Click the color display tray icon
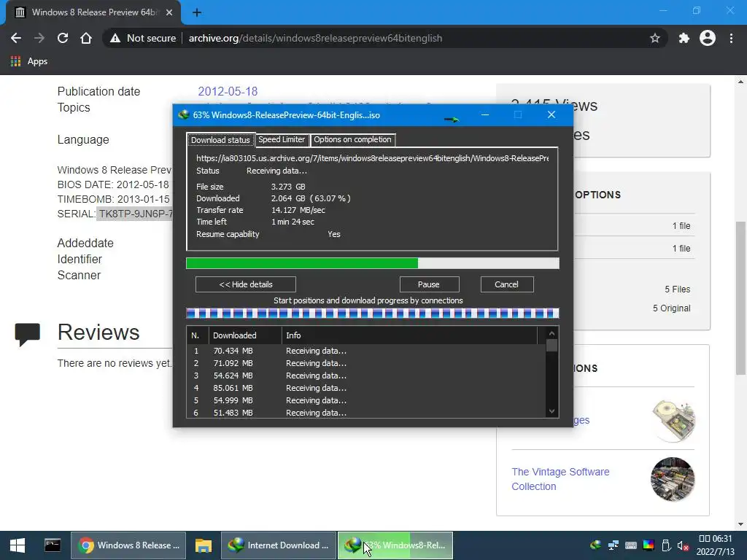Image resolution: width=747 pixels, height=560 pixels. [649, 545]
